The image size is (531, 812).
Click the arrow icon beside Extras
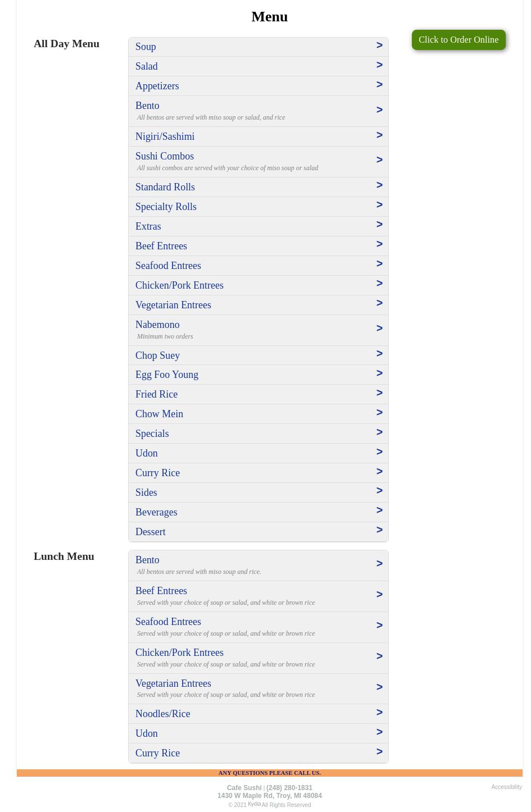coord(379,225)
